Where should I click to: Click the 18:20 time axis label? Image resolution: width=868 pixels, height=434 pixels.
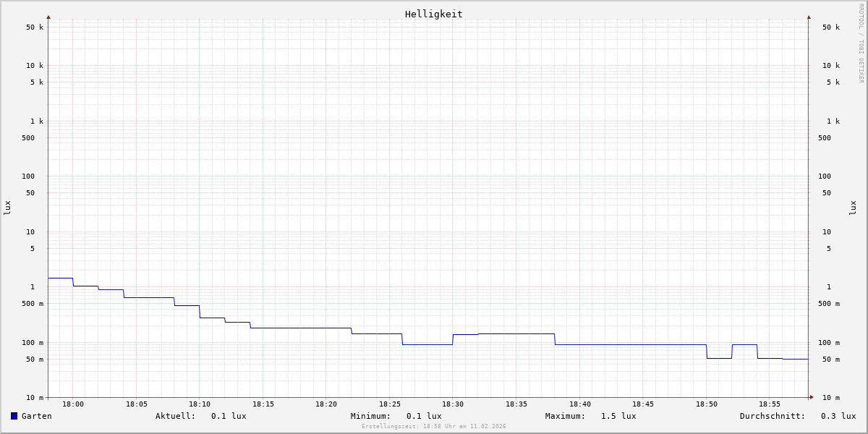pos(326,404)
